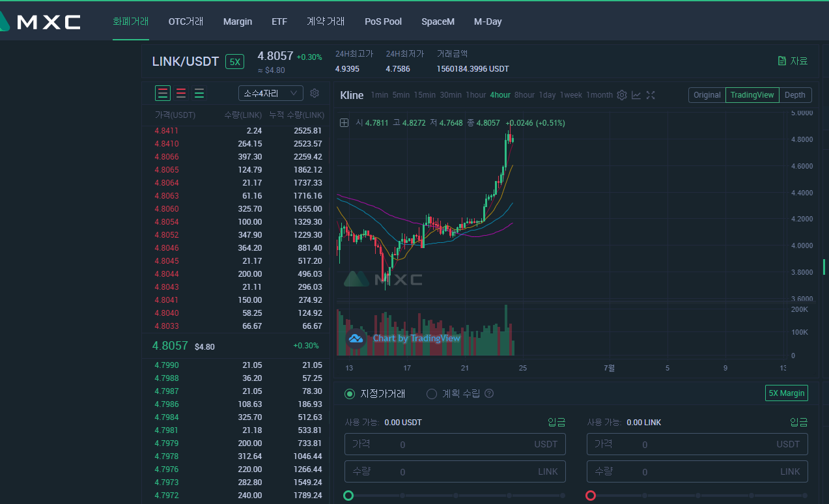Screen dimensions: 829x504
Task: Set chart interval to 1day
Action: click(x=548, y=95)
